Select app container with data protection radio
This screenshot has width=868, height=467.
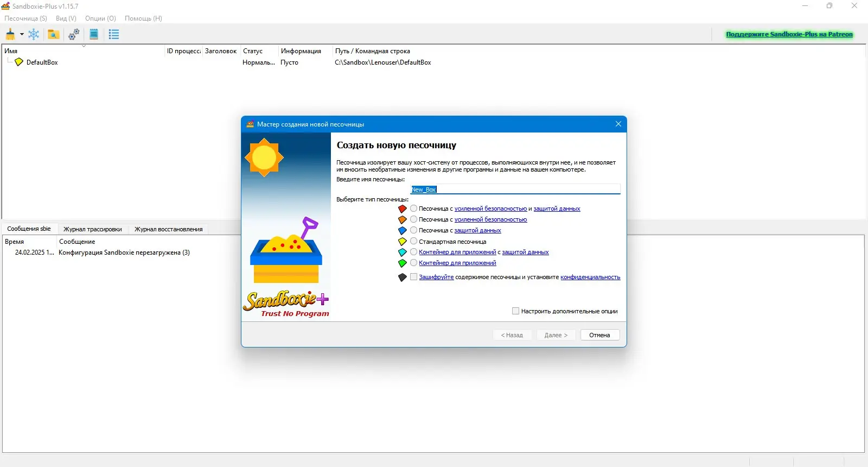(x=414, y=252)
